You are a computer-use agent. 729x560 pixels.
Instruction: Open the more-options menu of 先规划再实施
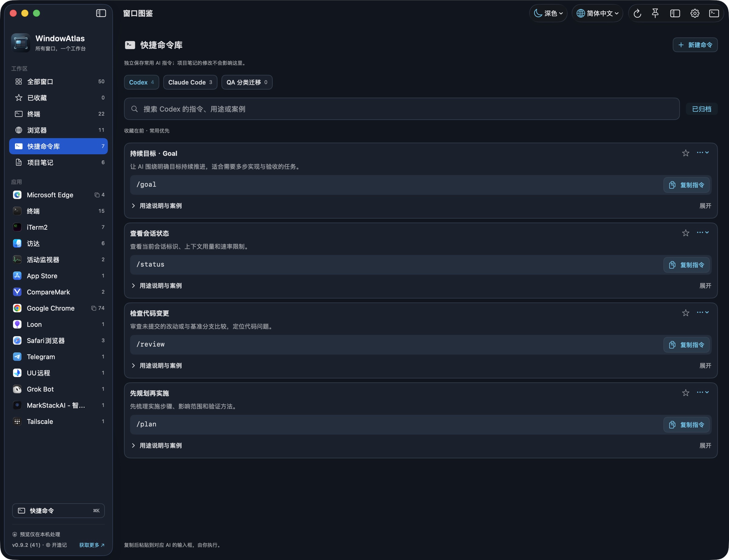click(703, 392)
